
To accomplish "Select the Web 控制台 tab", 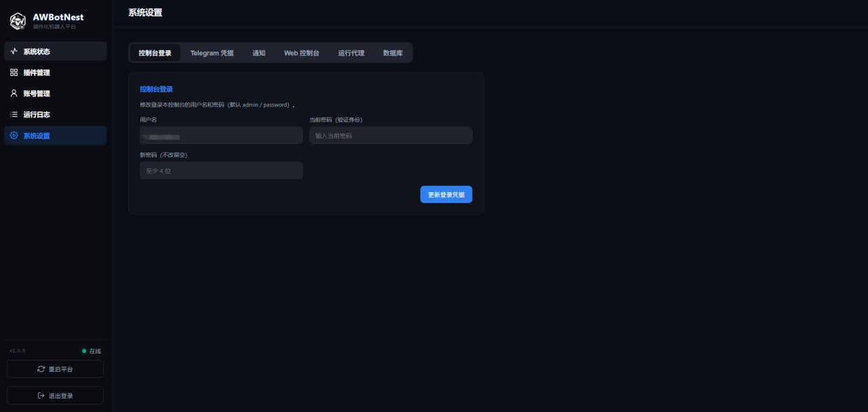I will click(301, 53).
